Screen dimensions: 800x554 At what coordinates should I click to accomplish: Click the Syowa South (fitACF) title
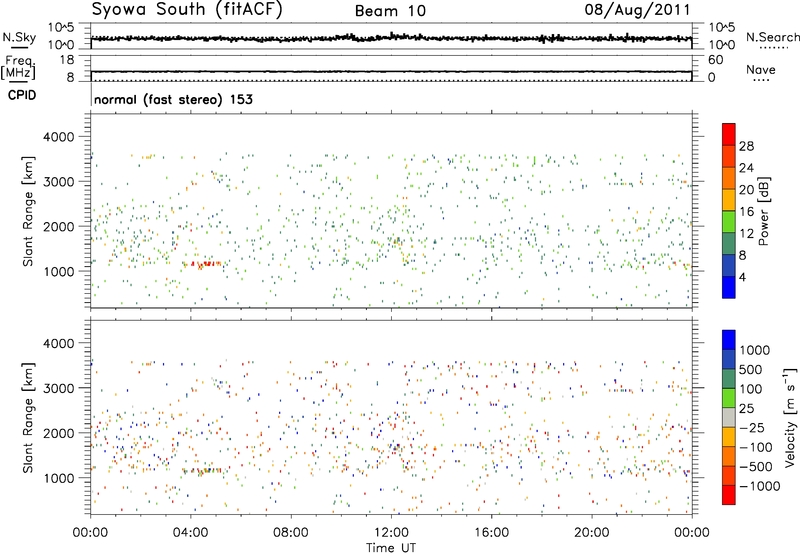187,9
